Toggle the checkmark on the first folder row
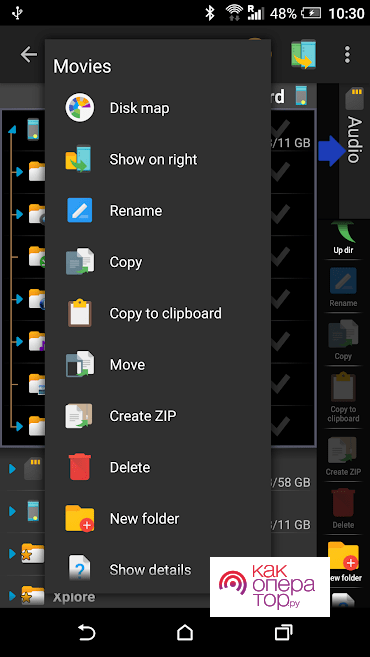 coord(280,171)
